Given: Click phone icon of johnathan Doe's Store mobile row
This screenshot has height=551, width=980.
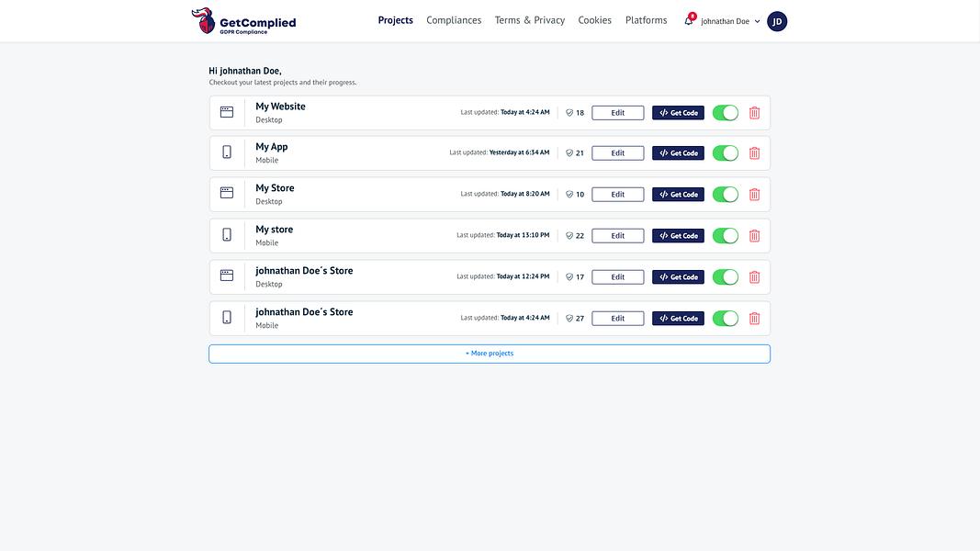Looking at the screenshot, I should tap(227, 318).
